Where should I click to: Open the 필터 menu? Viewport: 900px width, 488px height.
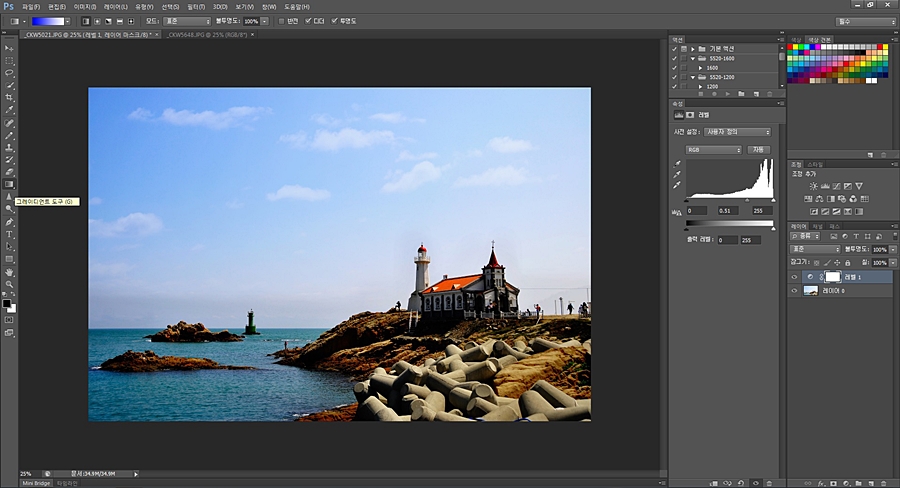pyautogui.click(x=195, y=7)
